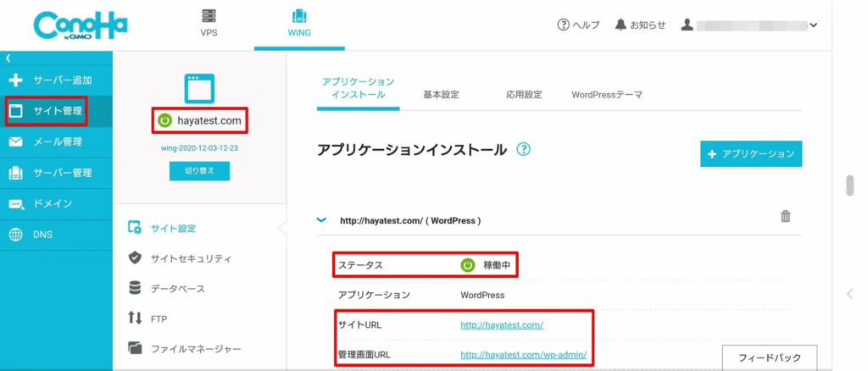Click the ConoHa logo
Viewport: 868px width, 371px height.
(81, 26)
